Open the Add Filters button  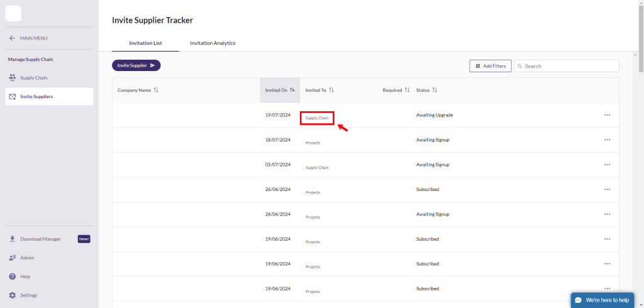[x=490, y=66]
